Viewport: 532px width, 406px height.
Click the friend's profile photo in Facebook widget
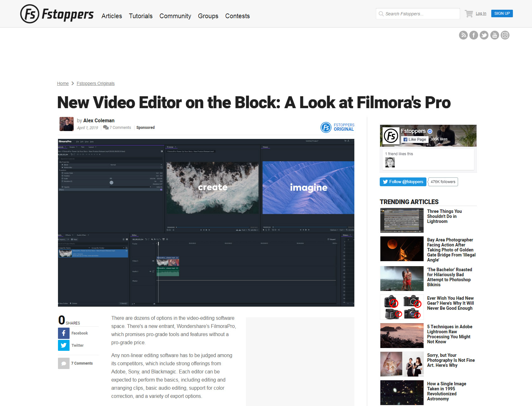point(390,162)
